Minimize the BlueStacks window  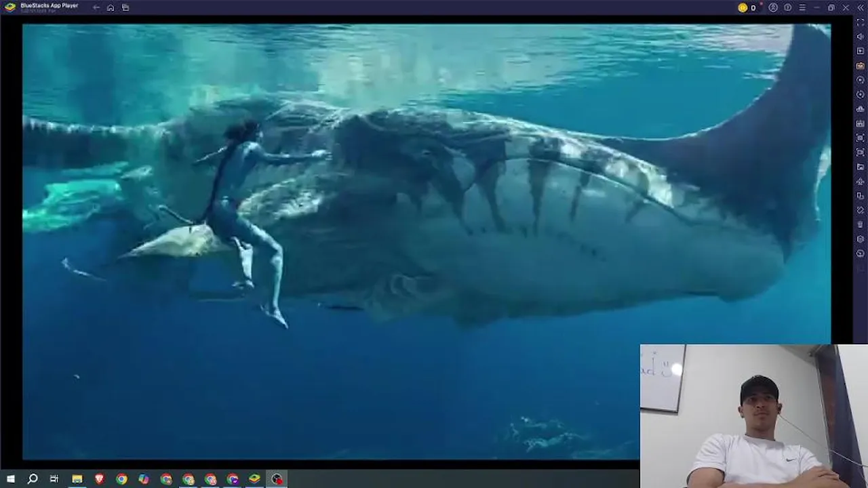click(816, 7)
